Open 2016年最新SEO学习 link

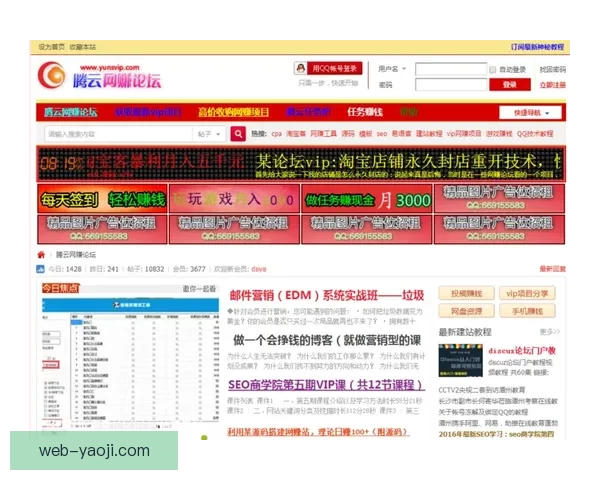click(496, 434)
